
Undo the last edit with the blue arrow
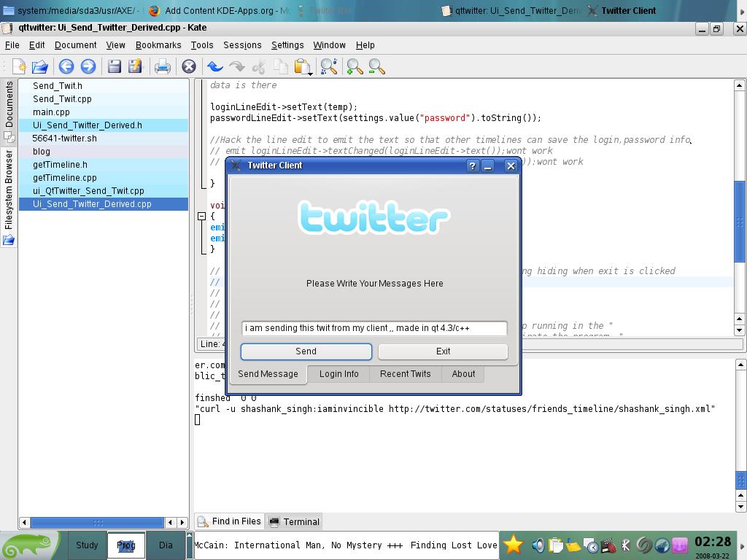pyautogui.click(x=215, y=66)
